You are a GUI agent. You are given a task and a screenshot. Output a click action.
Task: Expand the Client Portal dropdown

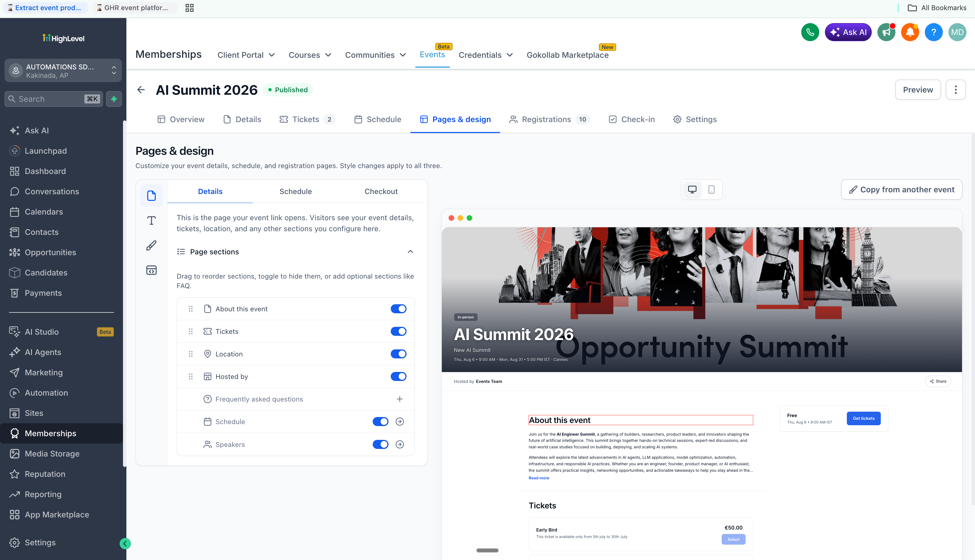pyautogui.click(x=246, y=55)
